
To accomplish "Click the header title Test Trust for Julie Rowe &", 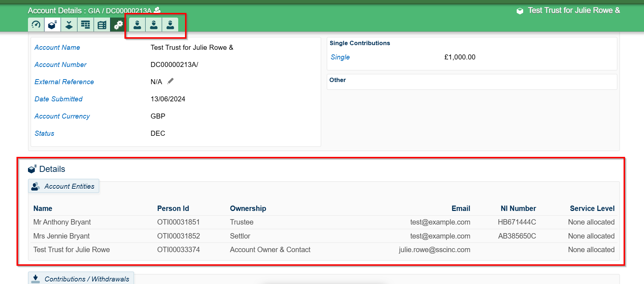I will 574,10.
